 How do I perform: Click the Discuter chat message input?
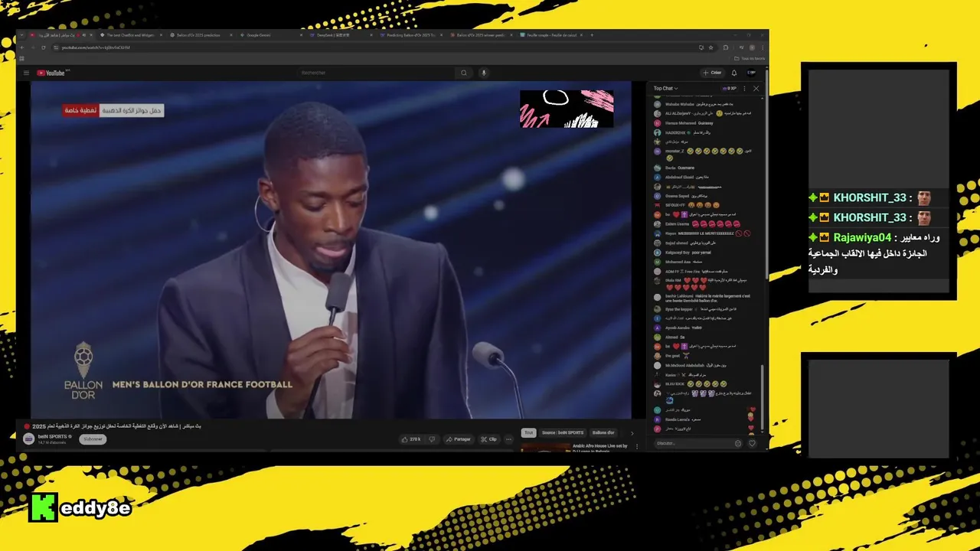[693, 443]
